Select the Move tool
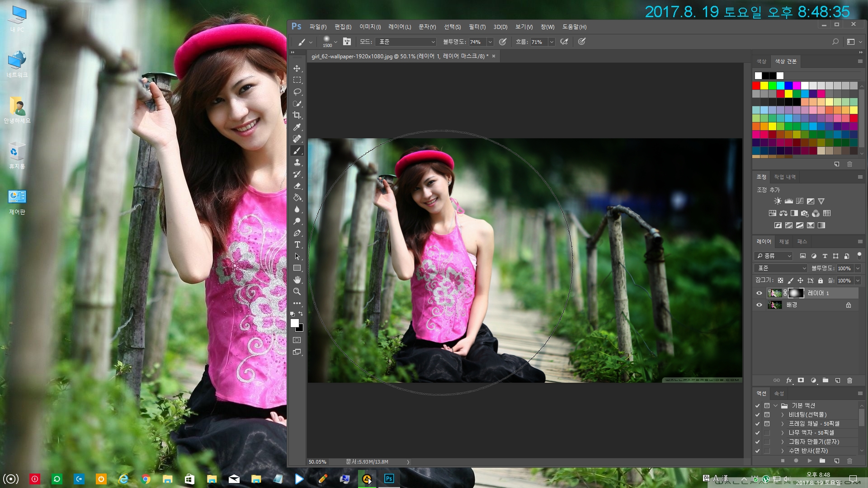 (297, 69)
